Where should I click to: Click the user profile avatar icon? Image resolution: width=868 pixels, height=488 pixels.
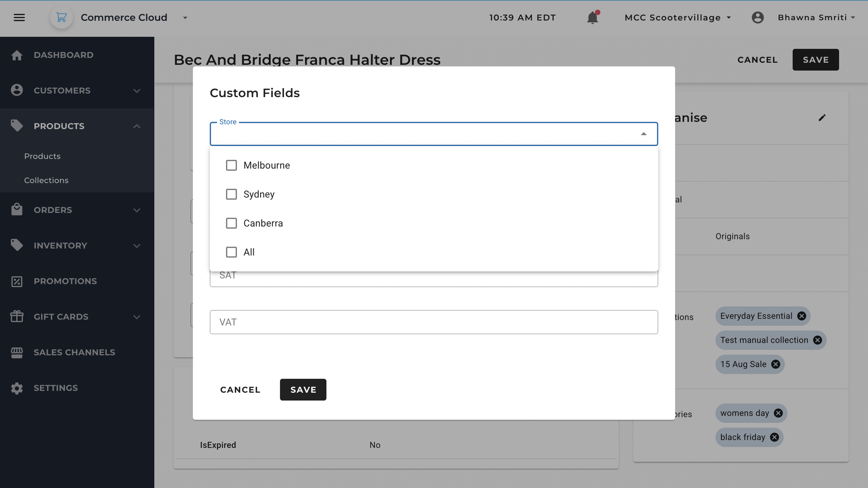point(757,17)
